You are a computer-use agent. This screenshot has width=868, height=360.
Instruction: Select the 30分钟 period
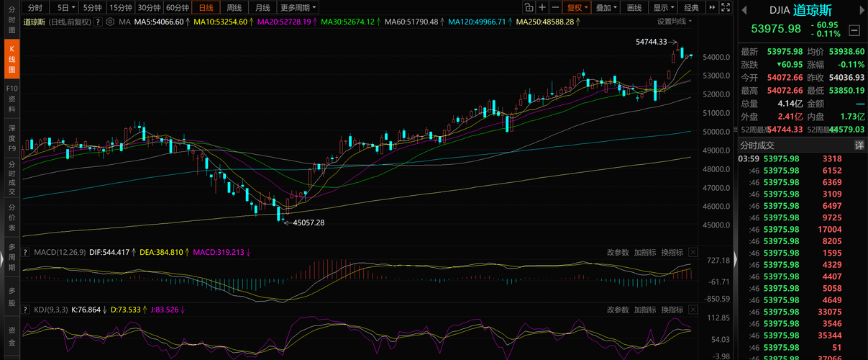[149, 7]
